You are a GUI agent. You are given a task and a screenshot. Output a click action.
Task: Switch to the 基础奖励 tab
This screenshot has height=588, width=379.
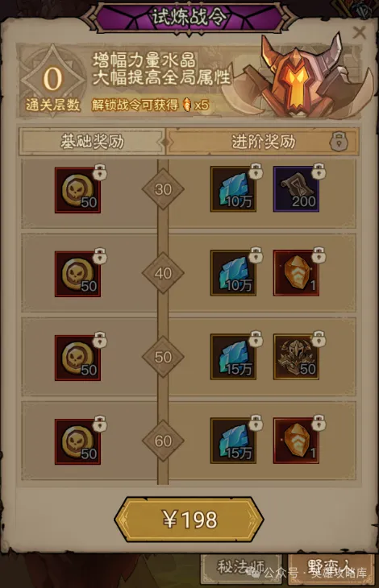pyautogui.click(x=92, y=142)
